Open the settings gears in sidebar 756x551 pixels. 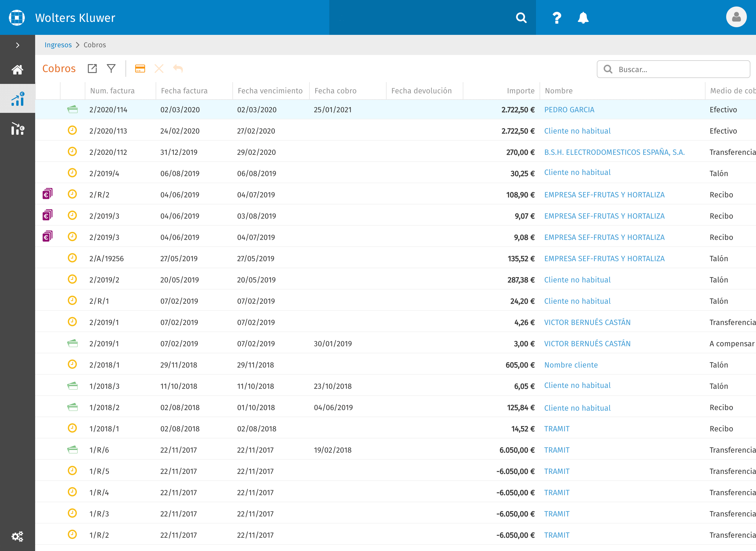17,536
